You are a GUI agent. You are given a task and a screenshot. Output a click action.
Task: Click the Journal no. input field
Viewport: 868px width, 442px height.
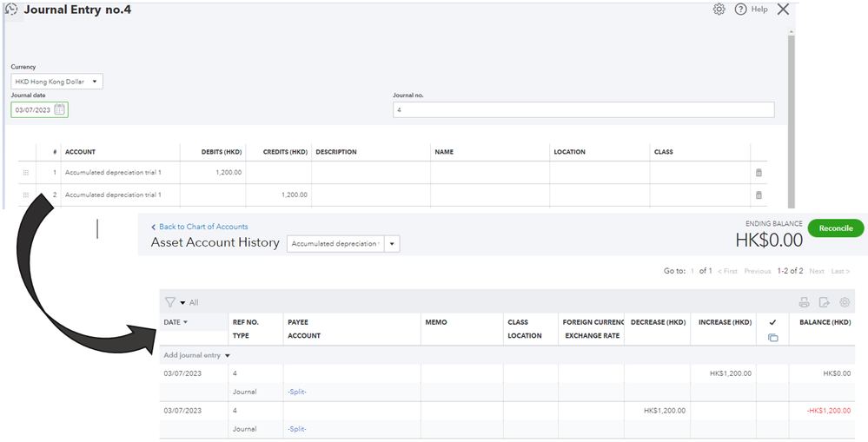(583, 110)
